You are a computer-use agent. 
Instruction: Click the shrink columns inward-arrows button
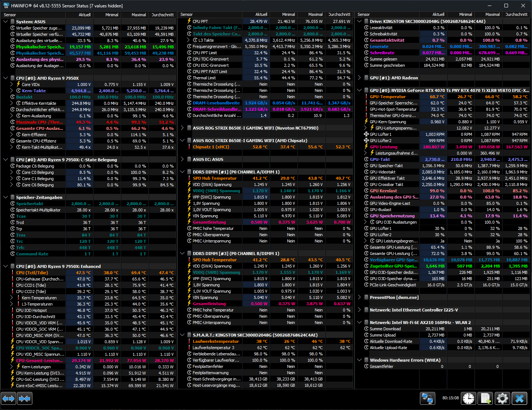coord(25,399)
